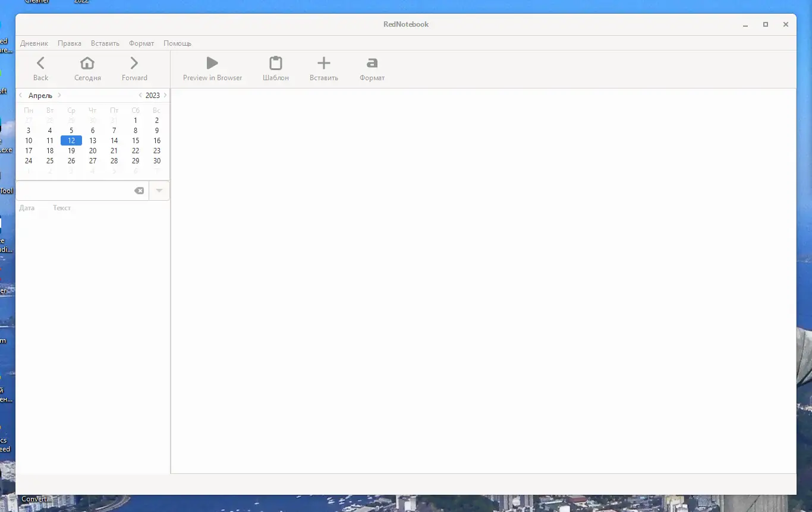Open the Правка menu

click(x=69, y=43)
